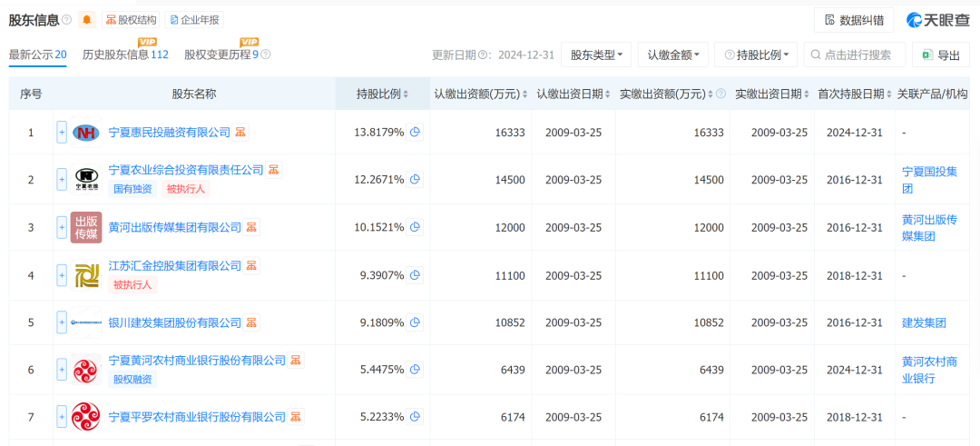This screenshot has width=980, height=446.
Task: Switch to the 股权变更历程 9 tab
Action: 221,55
